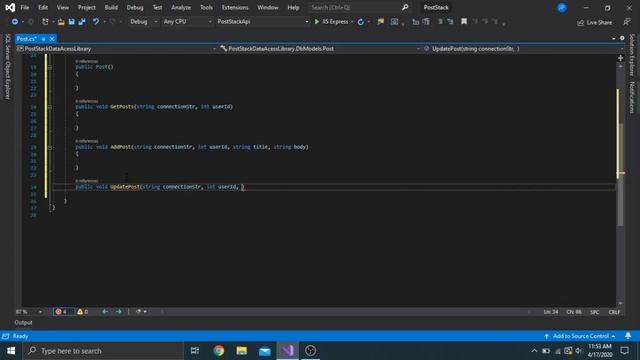Click the browser refresh icon in the toolbar
Screen dimensions: 640x360
click(x=361, y=22)
